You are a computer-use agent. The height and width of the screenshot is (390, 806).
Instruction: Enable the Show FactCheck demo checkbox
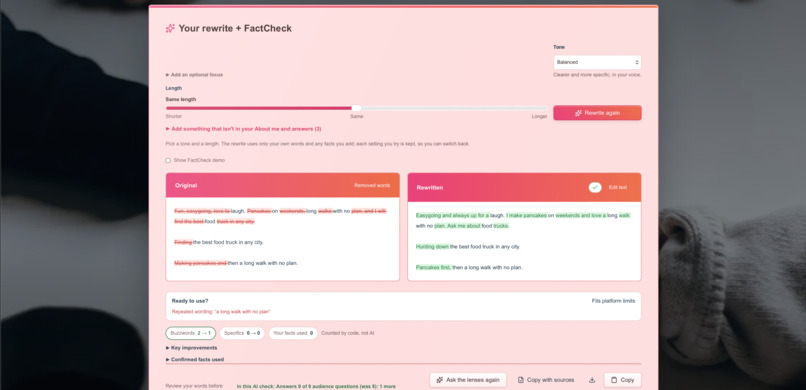[168, 160]
